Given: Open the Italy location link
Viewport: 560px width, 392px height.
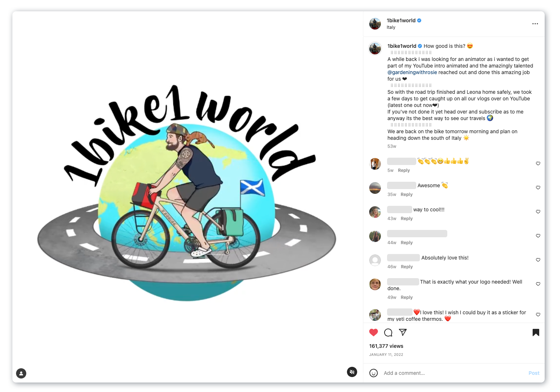Looking at the screenshot, I should [x=391, y=27].
